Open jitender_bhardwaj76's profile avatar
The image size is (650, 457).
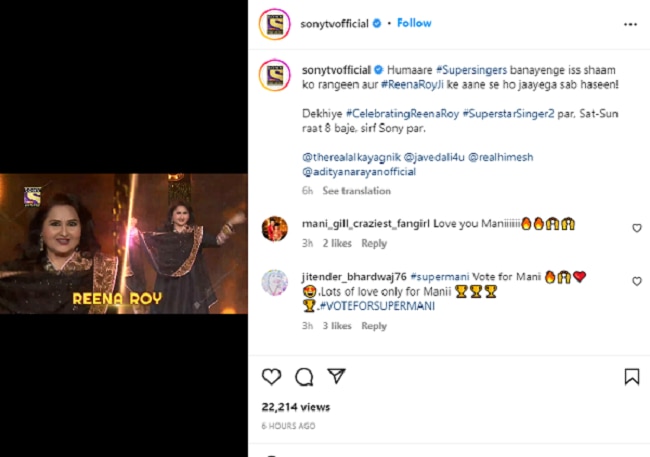tap(274, 282)
